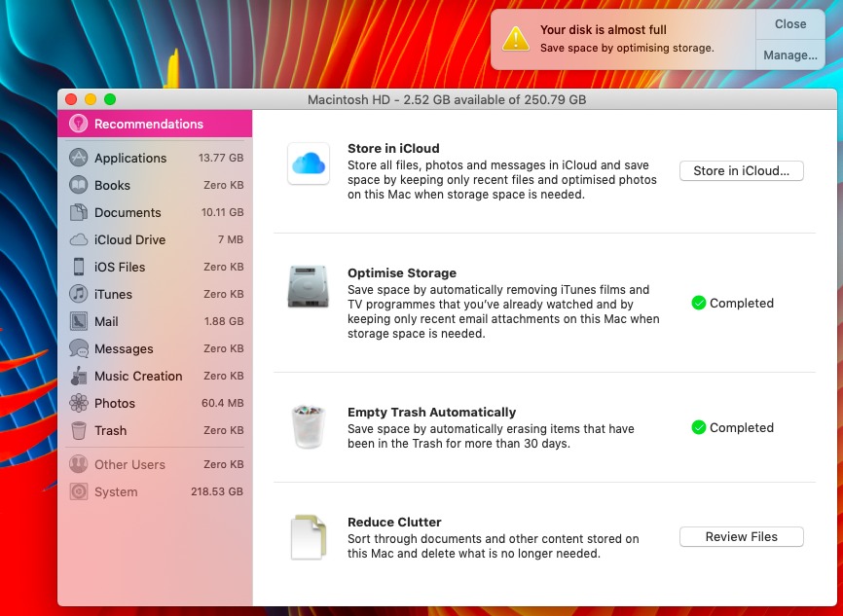
Task: Select iCloud Drive category label
Action: (130, 239)
